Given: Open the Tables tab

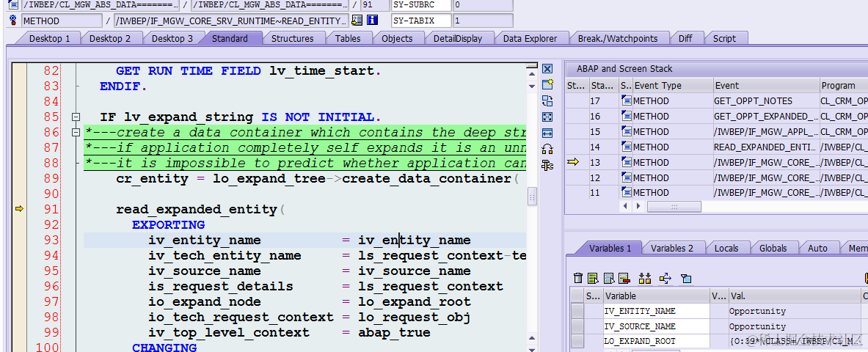Looking at the screenshot, I should click(x=348, y=38).
